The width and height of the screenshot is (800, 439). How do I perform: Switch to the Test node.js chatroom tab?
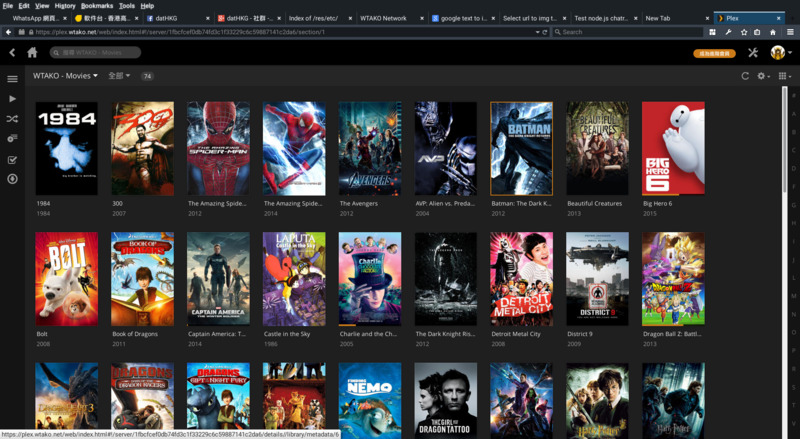coord(605,18)
